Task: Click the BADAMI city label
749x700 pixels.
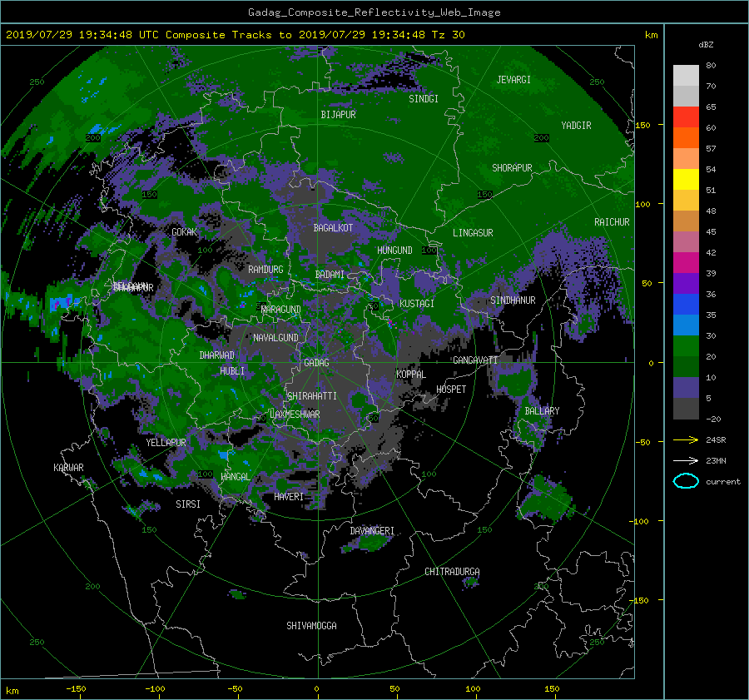Action: tap(330, 275)
